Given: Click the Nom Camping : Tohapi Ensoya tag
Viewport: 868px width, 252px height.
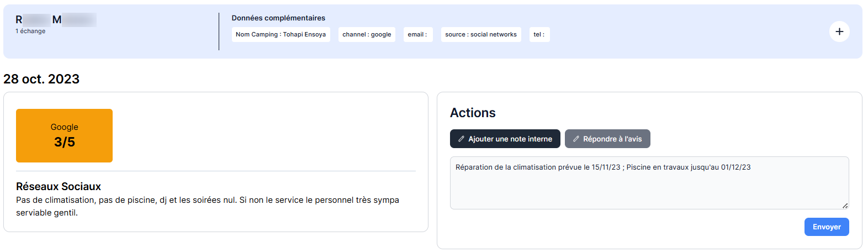Looking at the screenshot, I should pos(280,34).
